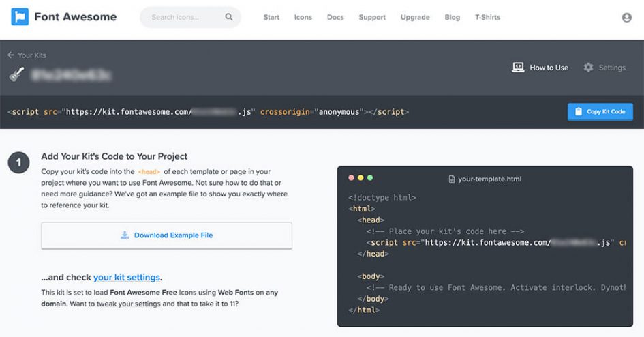Image resolution: width=644 pixels, height=337 pixels.
Task: Open the Icons nav item
Action: (x=303, y=17)
